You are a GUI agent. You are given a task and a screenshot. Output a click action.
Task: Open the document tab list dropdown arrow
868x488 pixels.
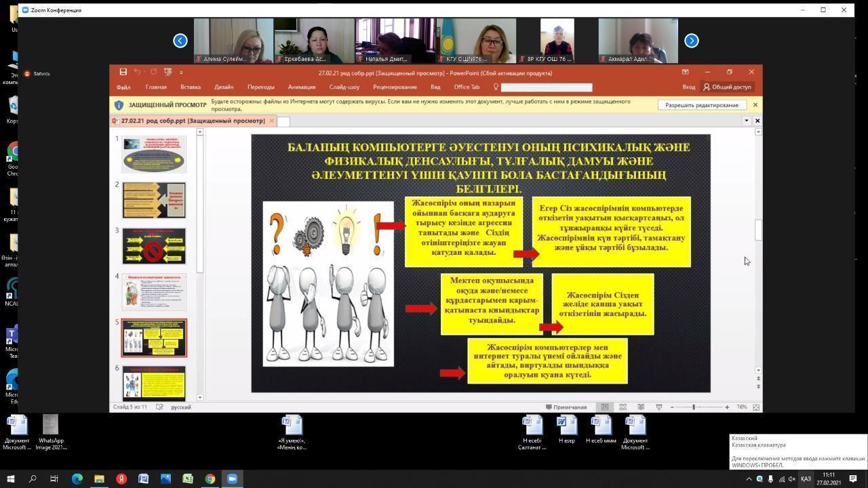[746, 121]
